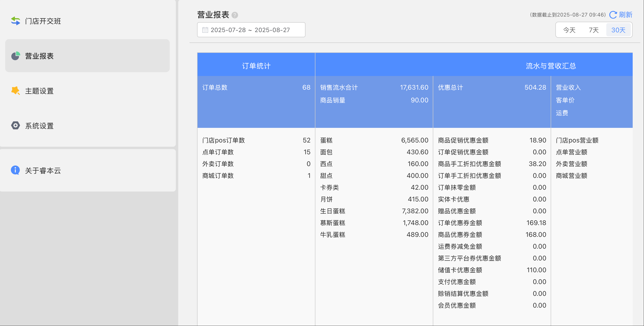Image resolution: width=644 pixels, height=326 pixels.
Task: Click 商品手工折扣优惠金额 label
Action: point(470,164)
